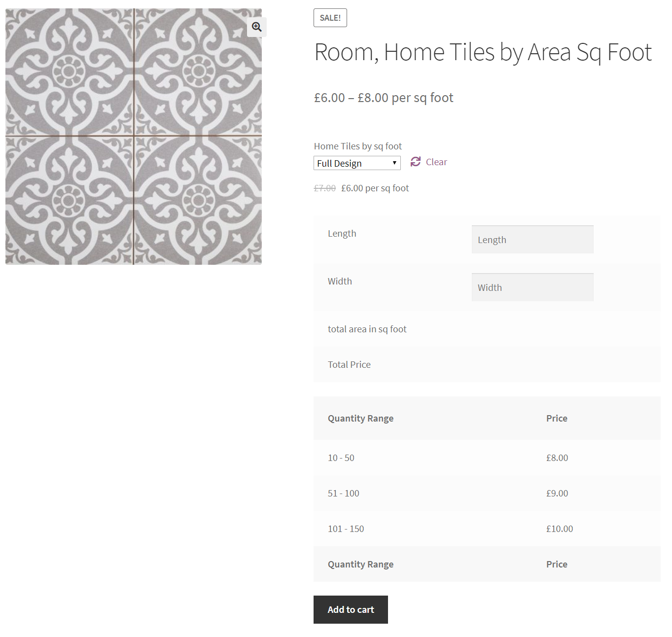Image resolution: width=672 pixels, height=637 pixels.
Task: Click the Room, Home Tiles product title
Action: click(x=483, y=52)
